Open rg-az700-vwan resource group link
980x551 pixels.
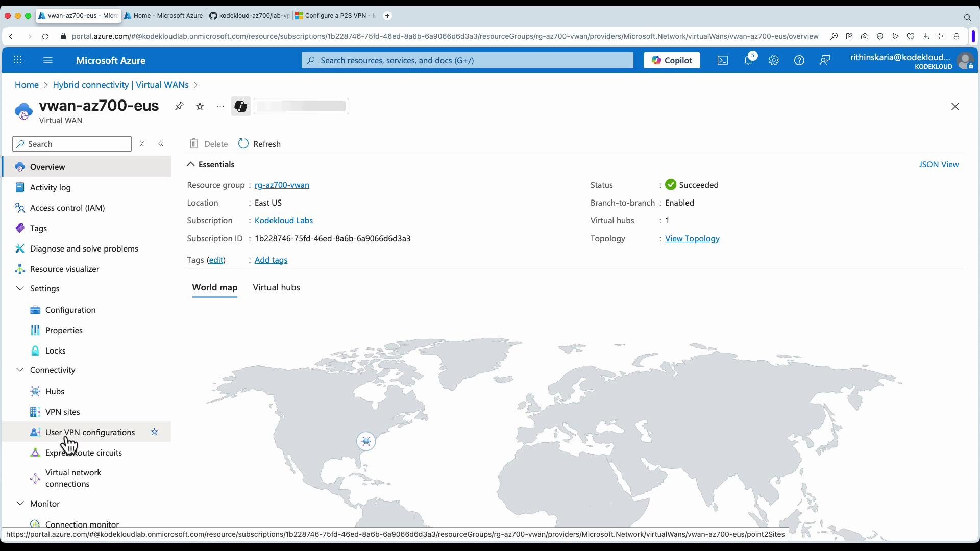click(282, 185)
